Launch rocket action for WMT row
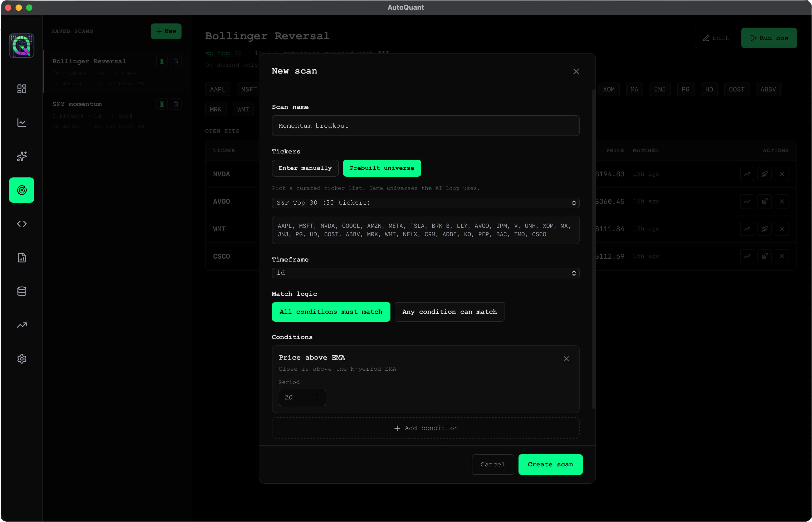The width and height of the screenshot is (812, 522). (x=764, y=229)
